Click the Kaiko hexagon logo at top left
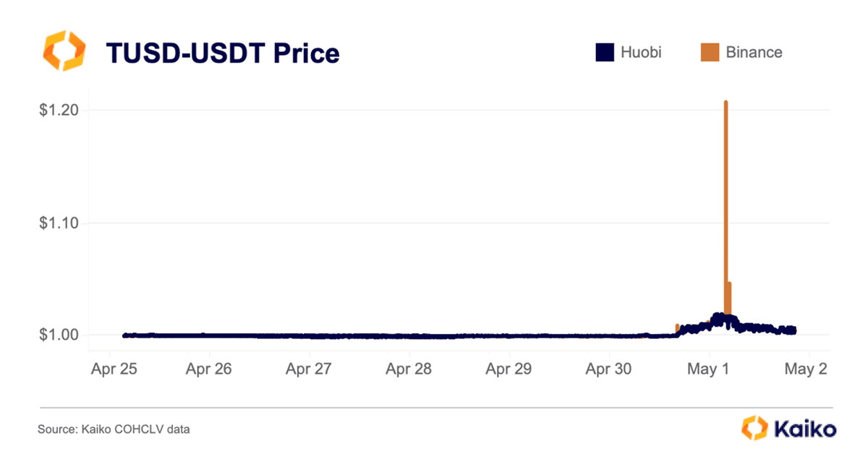The height and width of the screenshot is (454, 868). [64, 51]
